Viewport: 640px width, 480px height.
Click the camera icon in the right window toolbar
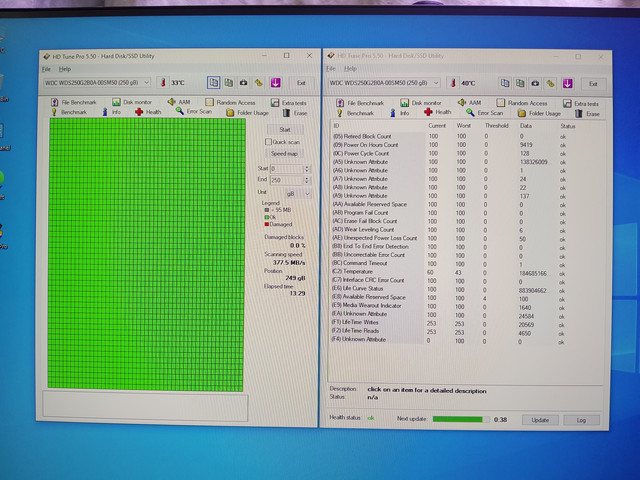coord(535,84)
